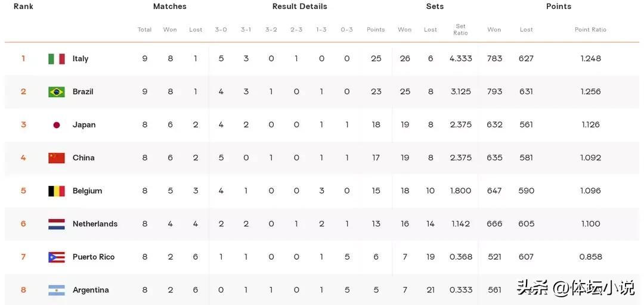Viewport: 644px width, 305px height.
Task: Click the Result Details group header
Action: 300,6
